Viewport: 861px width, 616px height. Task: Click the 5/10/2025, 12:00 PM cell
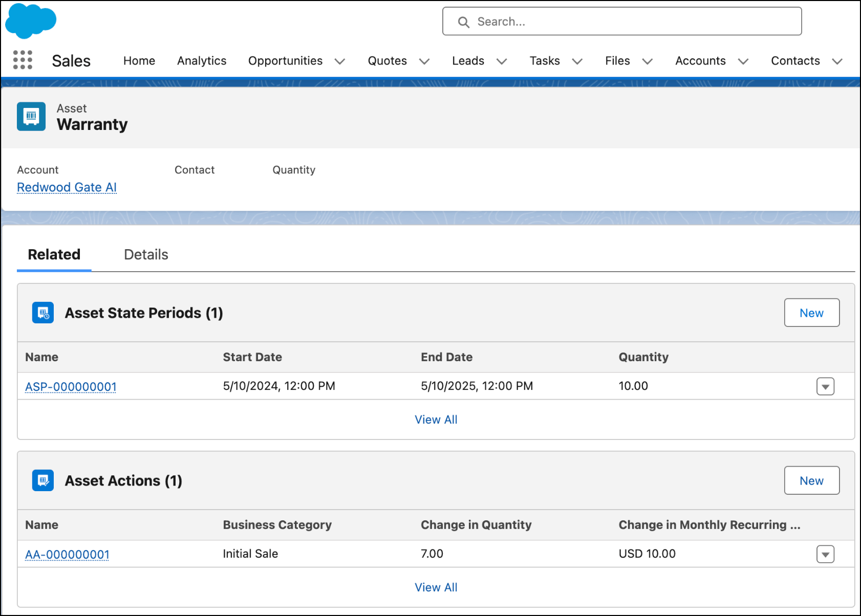[477, 386]
